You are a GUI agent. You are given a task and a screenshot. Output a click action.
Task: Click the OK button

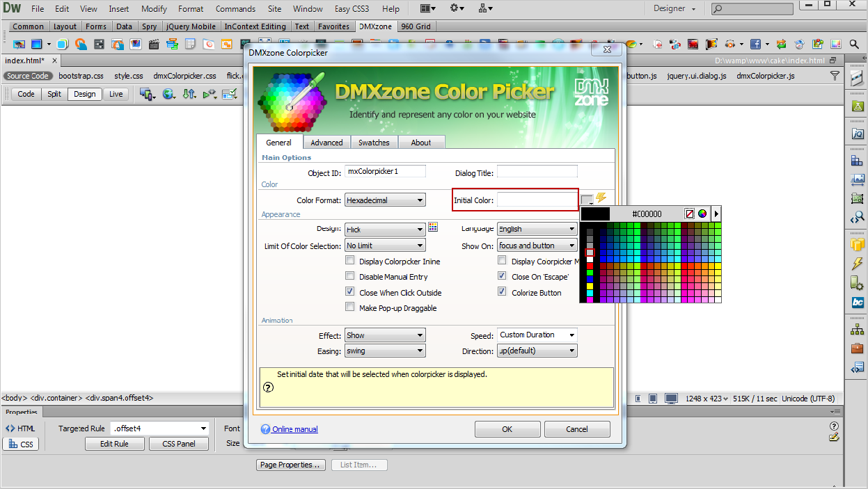(507, 429)
